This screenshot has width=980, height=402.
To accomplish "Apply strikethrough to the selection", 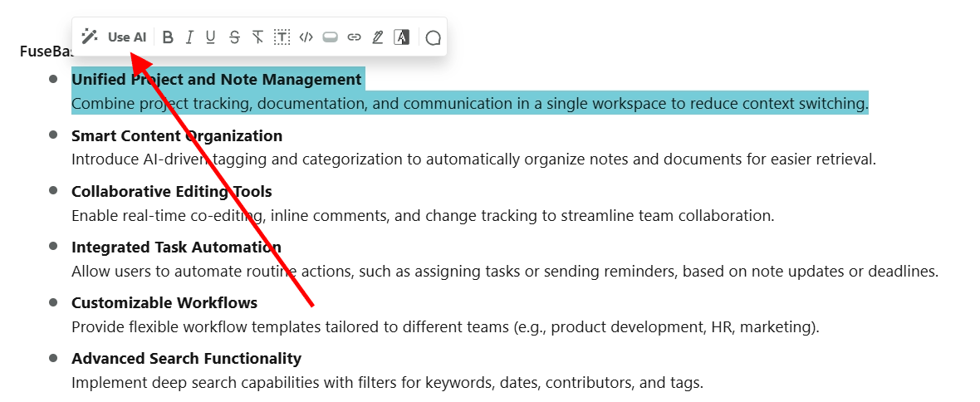I will (234, 37).
